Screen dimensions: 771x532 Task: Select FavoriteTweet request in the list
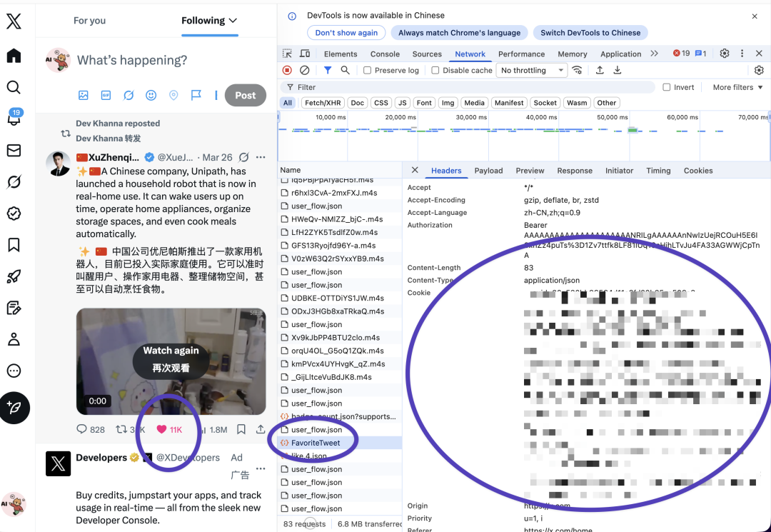point(316,443)
